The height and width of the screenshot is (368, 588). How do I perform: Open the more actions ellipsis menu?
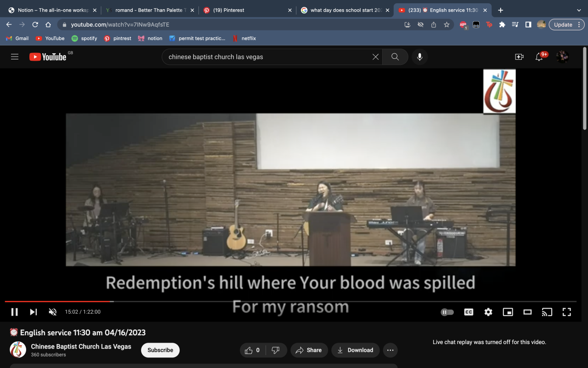pyautogui.click(x=390, y=350)
